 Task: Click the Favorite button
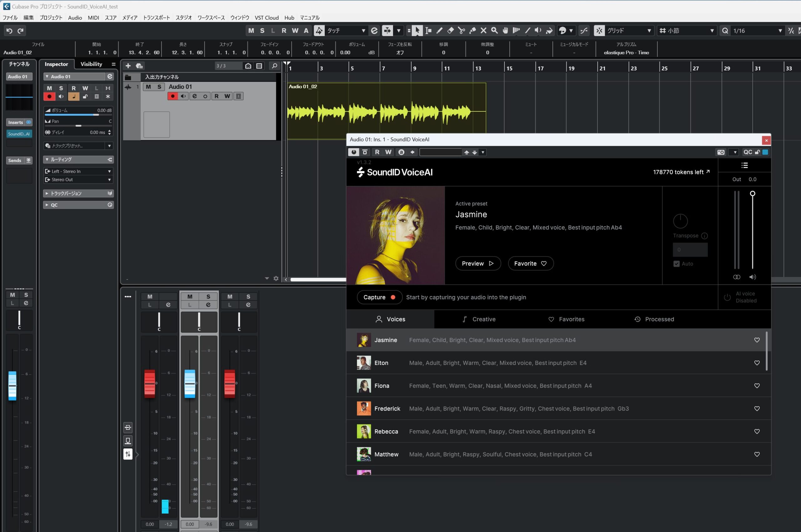(x=531, y=263)
